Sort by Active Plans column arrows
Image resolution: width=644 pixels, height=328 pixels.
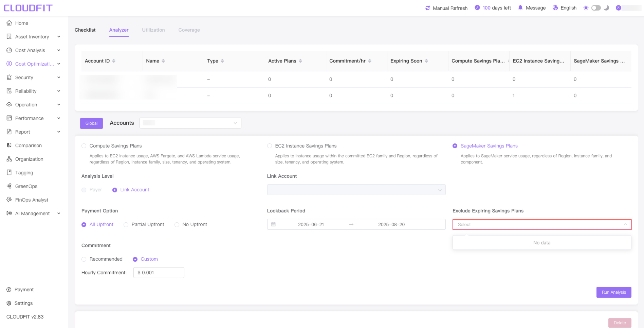coord(300,61)
